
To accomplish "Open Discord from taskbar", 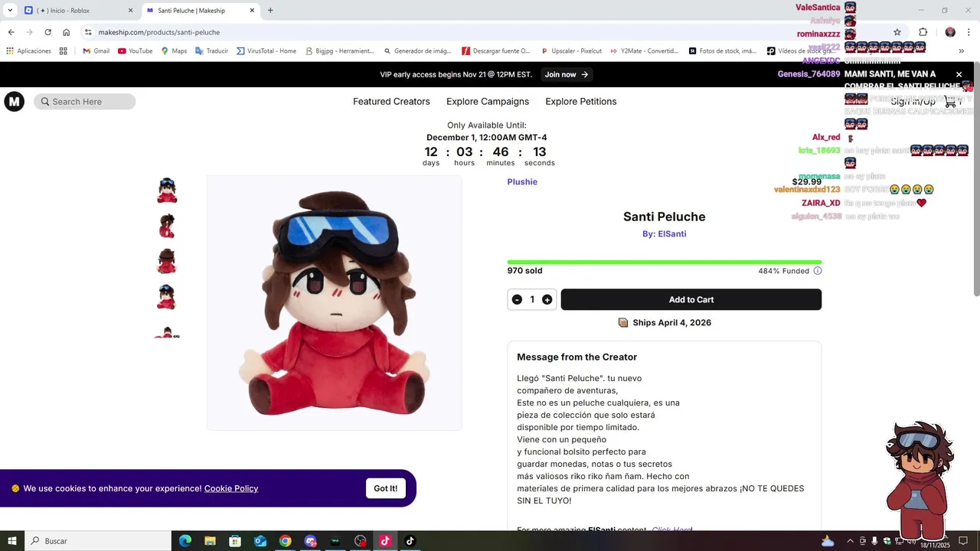I will click(x=310, y=541).
